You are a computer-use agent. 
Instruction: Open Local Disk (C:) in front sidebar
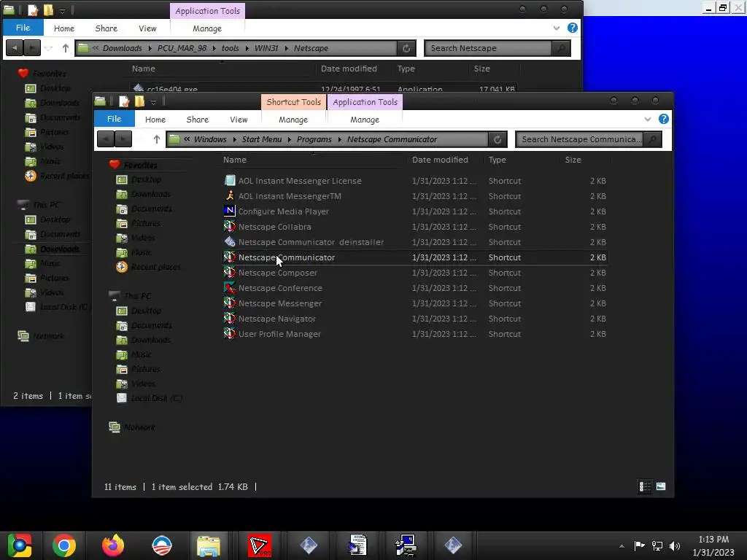[157, 398]
